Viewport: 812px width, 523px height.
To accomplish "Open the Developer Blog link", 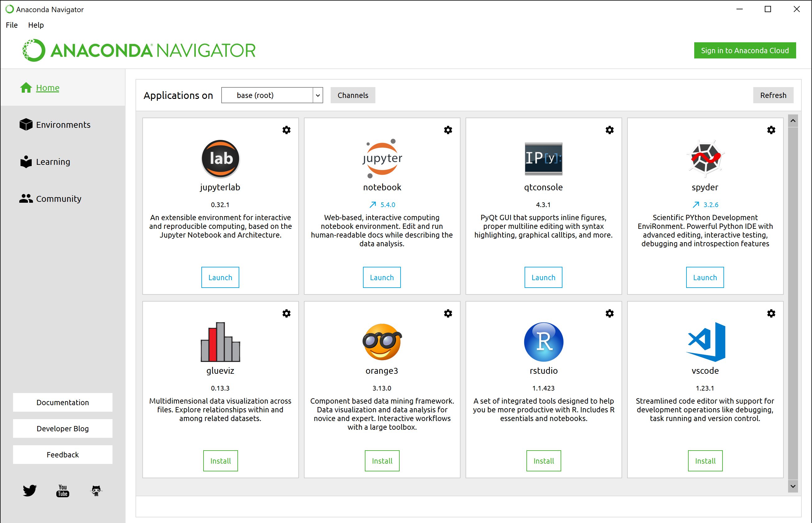I will coord(63,428).
